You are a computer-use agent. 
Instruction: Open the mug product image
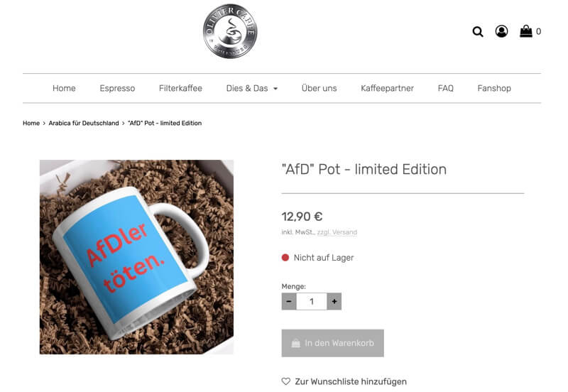click(x=136, y=257)
